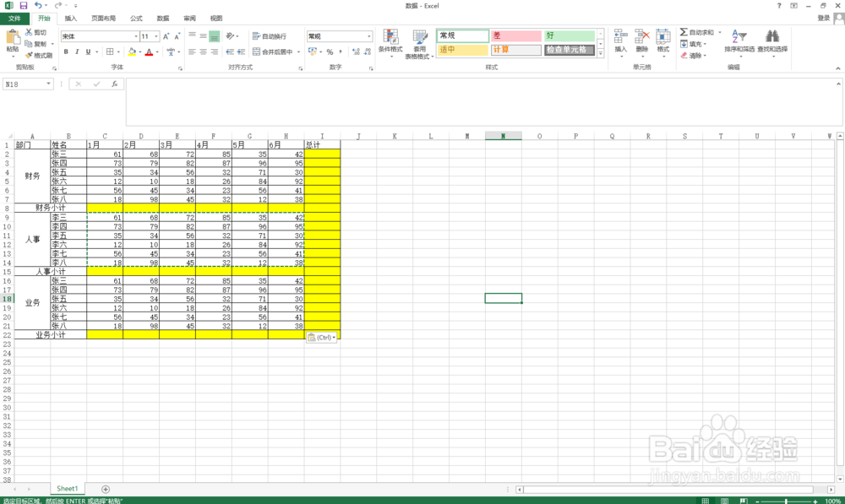Click AutoSum (自动求和) sigma

coord(697,32)
